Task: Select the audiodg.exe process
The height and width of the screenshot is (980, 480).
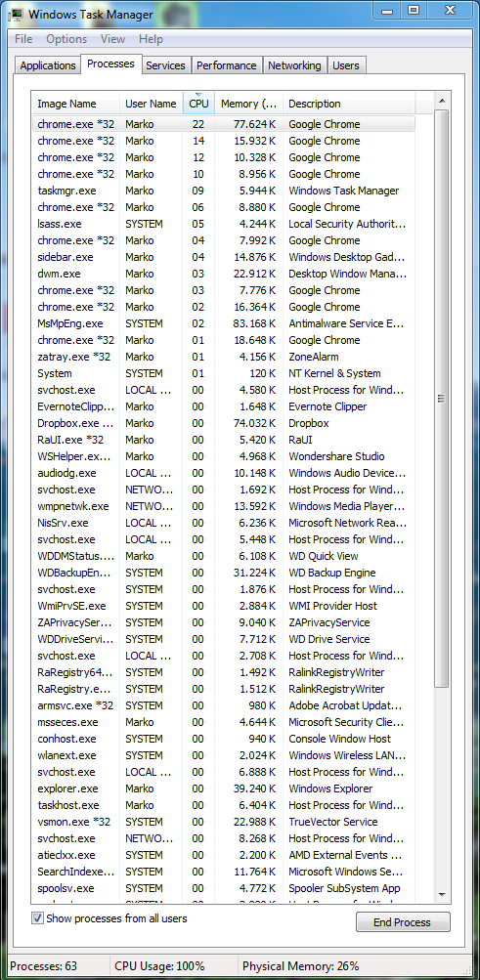Action: point(223,473)
